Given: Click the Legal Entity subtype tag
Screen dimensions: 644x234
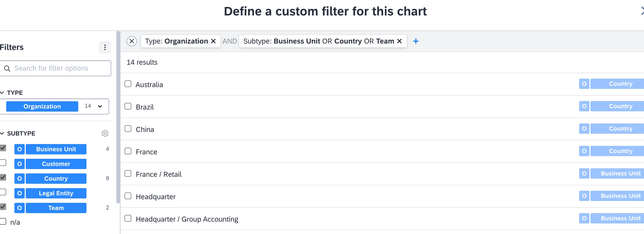Looking at the screenshot, I should [x=56, y=193].
